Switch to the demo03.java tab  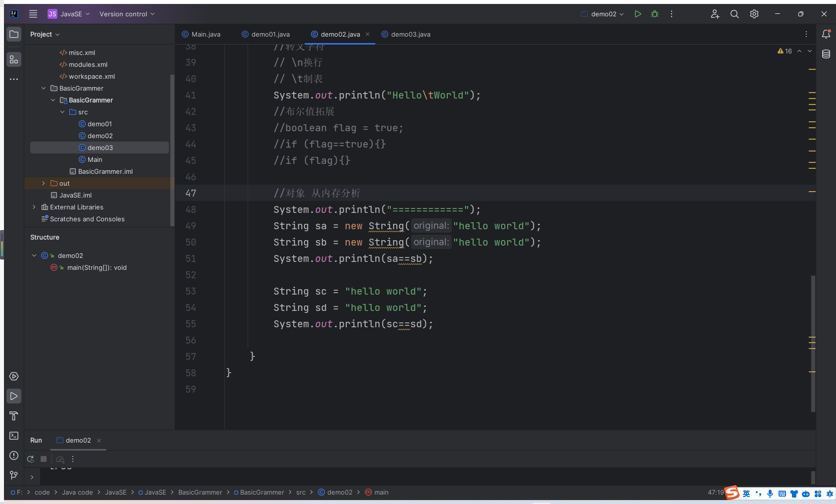406,34
